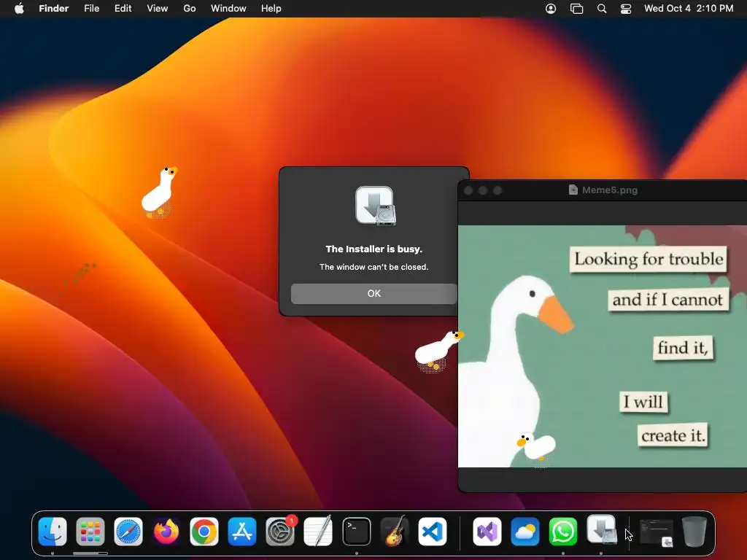Click Stage Manager windows icon in menu bar
Image resolution: width=747 pixels, height=560 pixels.
(576, 9)
